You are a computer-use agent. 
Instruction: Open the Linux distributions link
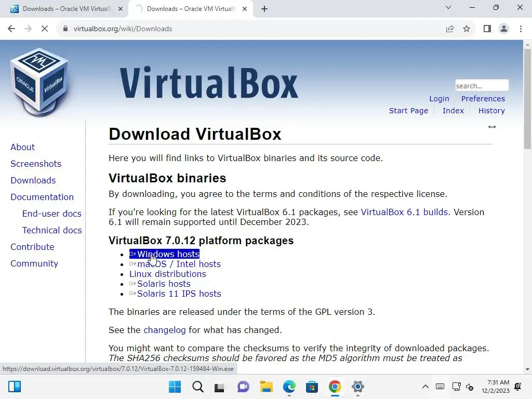pyautogui.click(x=168, y=274)
